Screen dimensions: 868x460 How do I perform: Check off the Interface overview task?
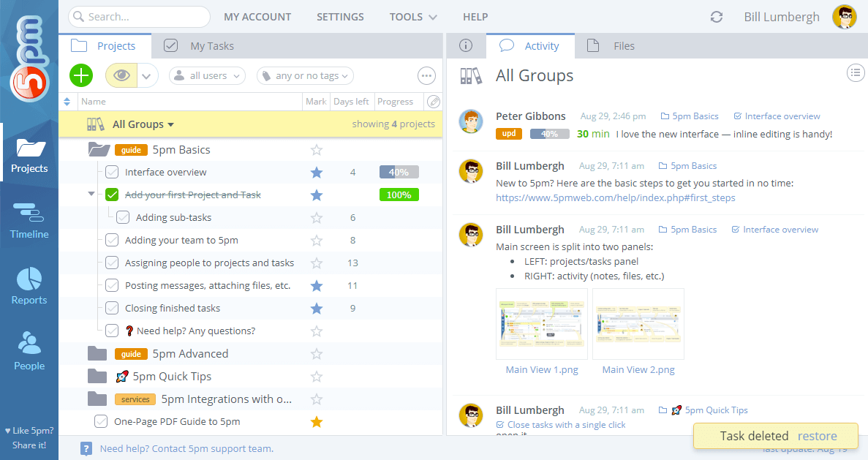pos(112,171)
